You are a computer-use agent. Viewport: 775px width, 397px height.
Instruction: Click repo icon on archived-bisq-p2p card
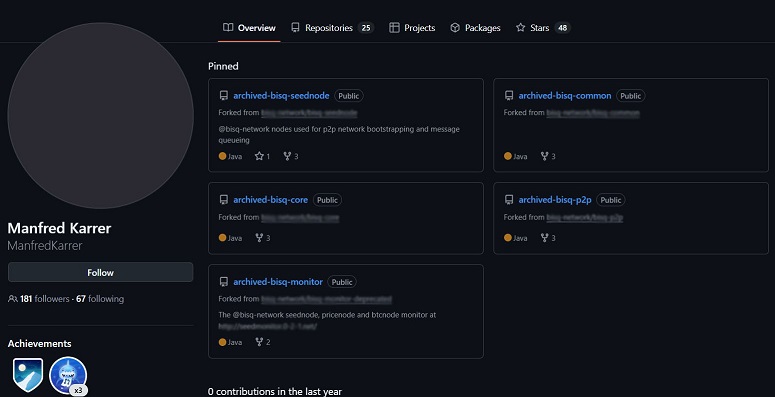tap(509, 200)
